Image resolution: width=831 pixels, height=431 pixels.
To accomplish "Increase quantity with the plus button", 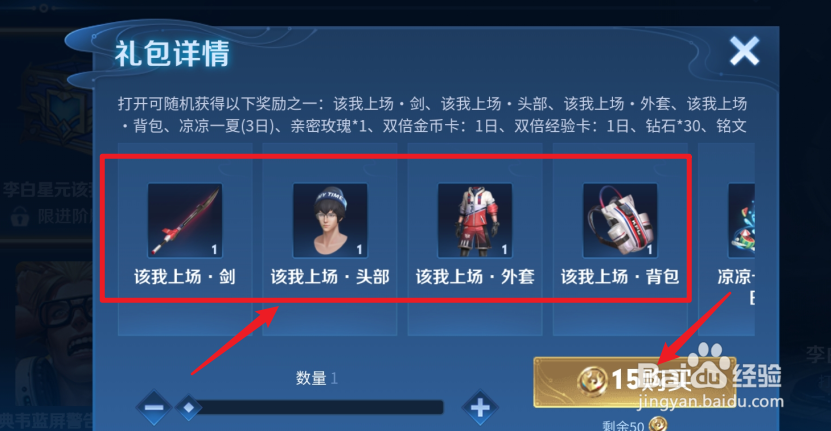I will pyautogui.click(x=480, y=407).
